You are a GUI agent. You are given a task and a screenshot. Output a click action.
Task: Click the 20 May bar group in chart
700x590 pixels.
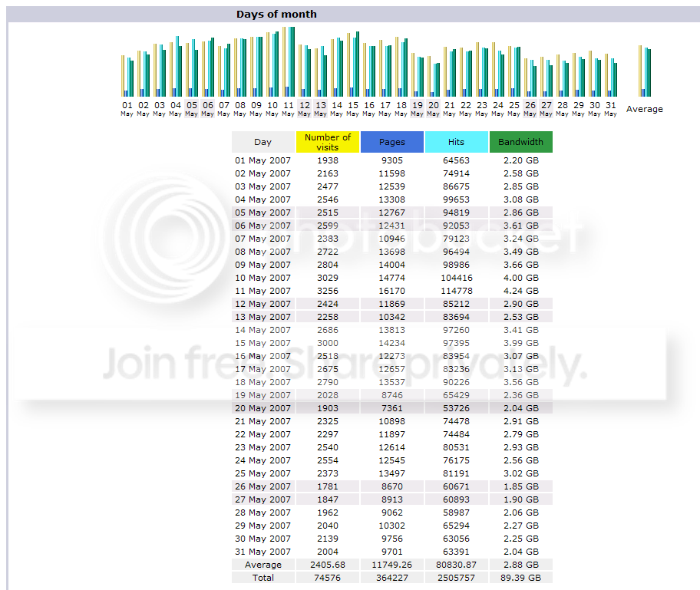[x=434, y=76]
